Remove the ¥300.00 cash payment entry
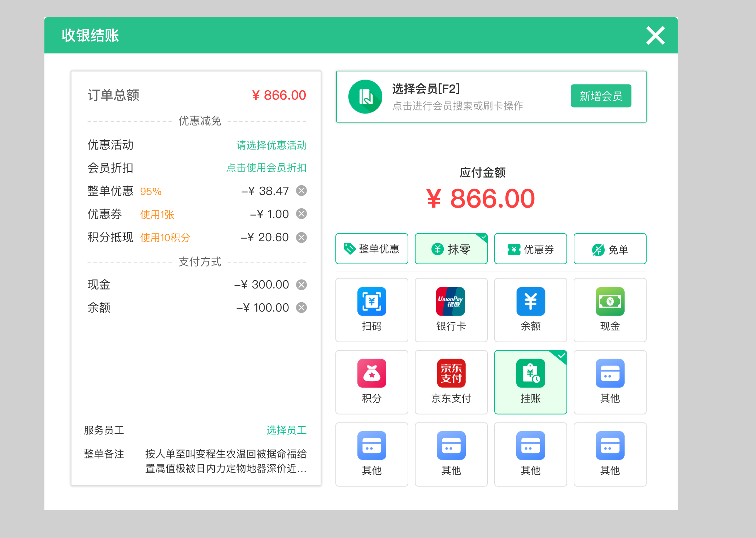The width and height of the screenshot is (756, 538). 301,285
